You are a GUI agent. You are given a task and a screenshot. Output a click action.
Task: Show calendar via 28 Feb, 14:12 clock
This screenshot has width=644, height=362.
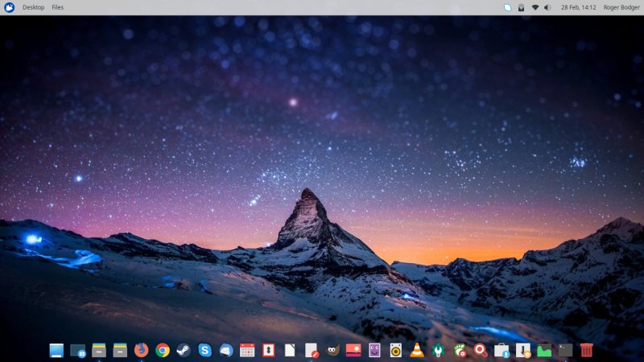click(578, 7)
